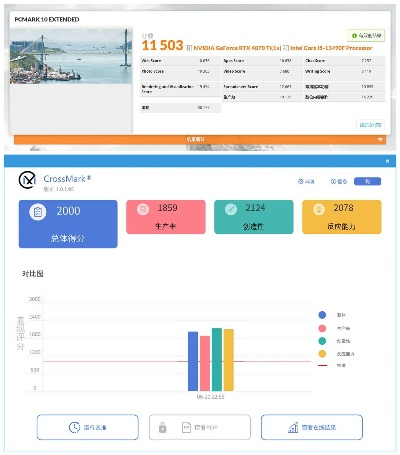Click the green bar in the comparison chart
Screen dimensions: 400x455
point(217,359)
